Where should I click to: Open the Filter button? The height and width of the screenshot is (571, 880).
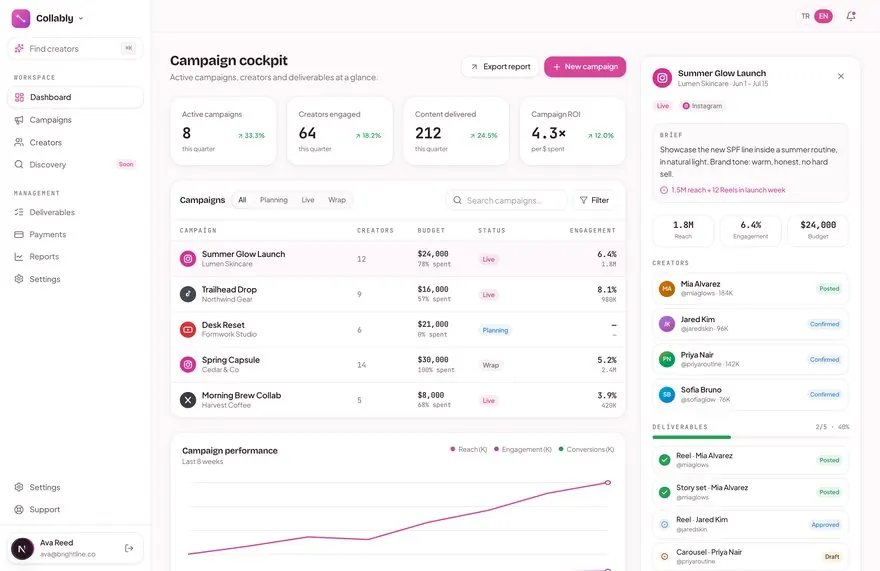(x=594, y=200)
